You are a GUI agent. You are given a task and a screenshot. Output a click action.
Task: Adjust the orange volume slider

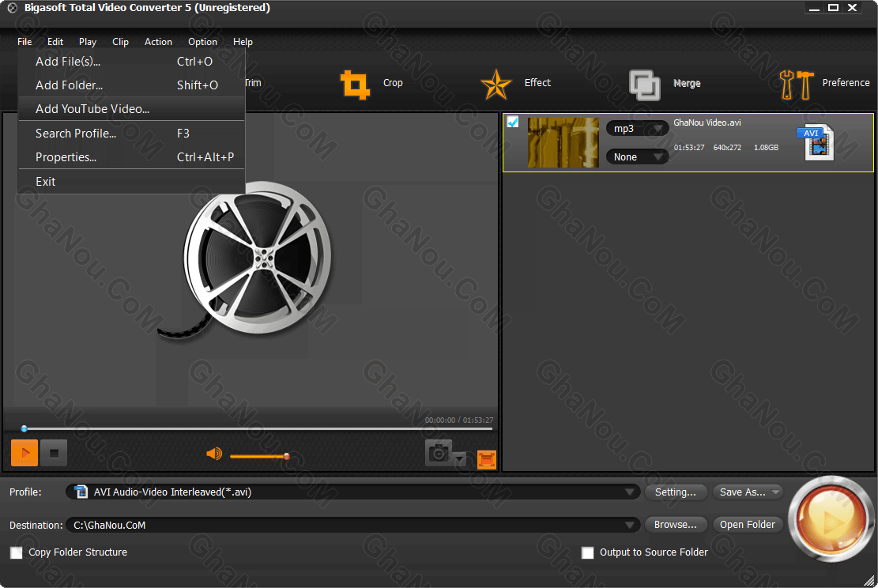click(260, 456)
